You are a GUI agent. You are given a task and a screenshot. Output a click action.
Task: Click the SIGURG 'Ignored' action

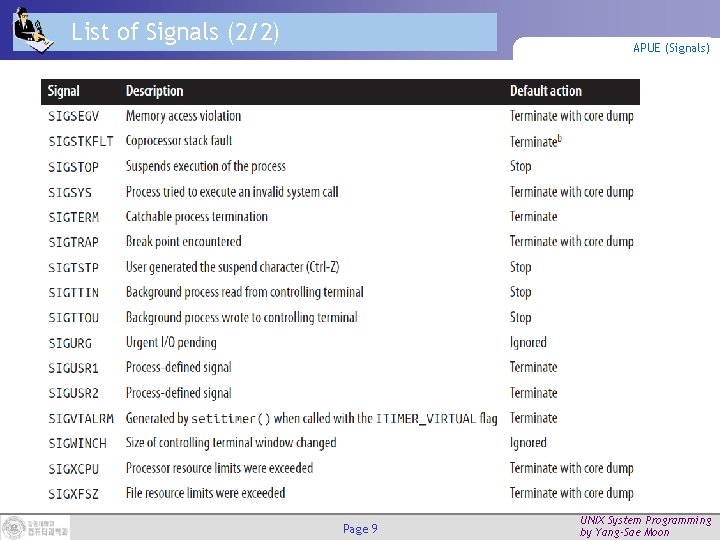pos(528,343)
